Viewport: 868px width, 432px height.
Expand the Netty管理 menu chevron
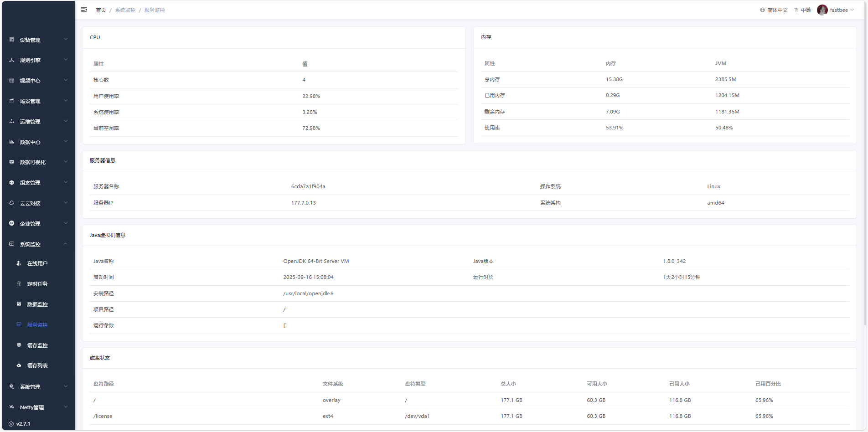pyautogui.click(x=66, y=407)
